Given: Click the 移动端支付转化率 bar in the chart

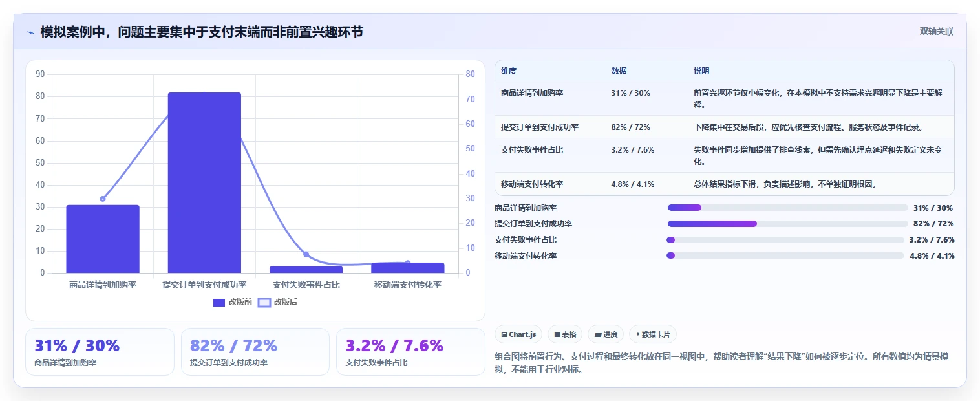Looking at the screenshot, I should 408,268.
